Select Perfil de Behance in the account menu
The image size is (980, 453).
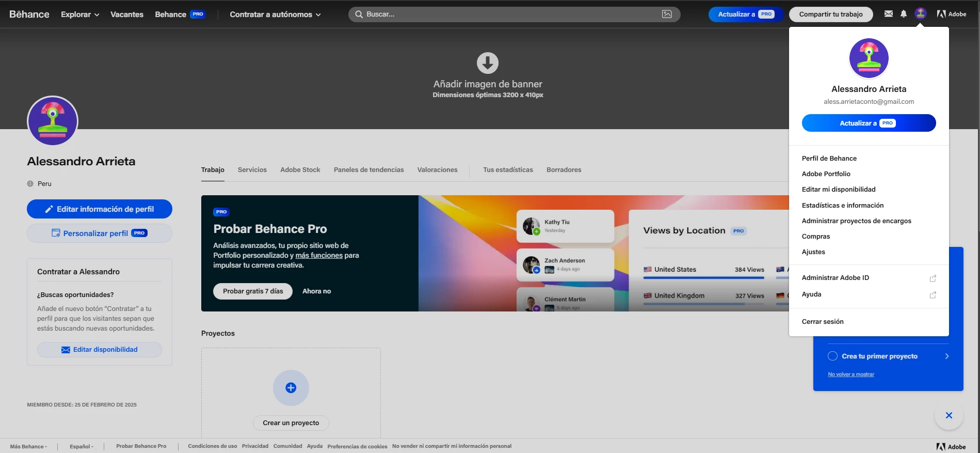pyautogui.click(x=829, y=159)
